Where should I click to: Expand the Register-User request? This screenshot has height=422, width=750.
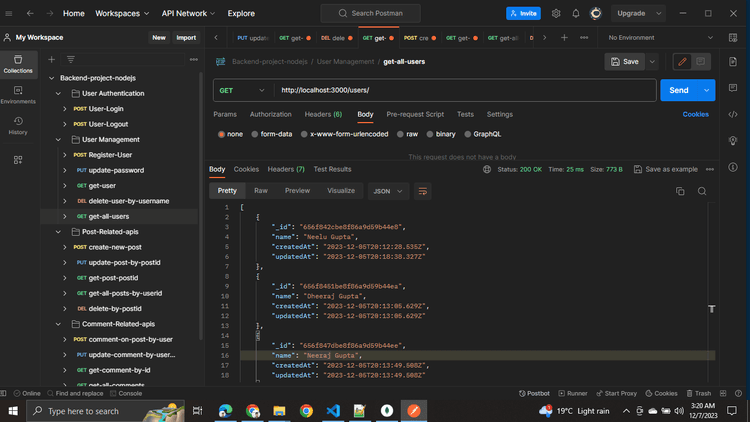65,155
